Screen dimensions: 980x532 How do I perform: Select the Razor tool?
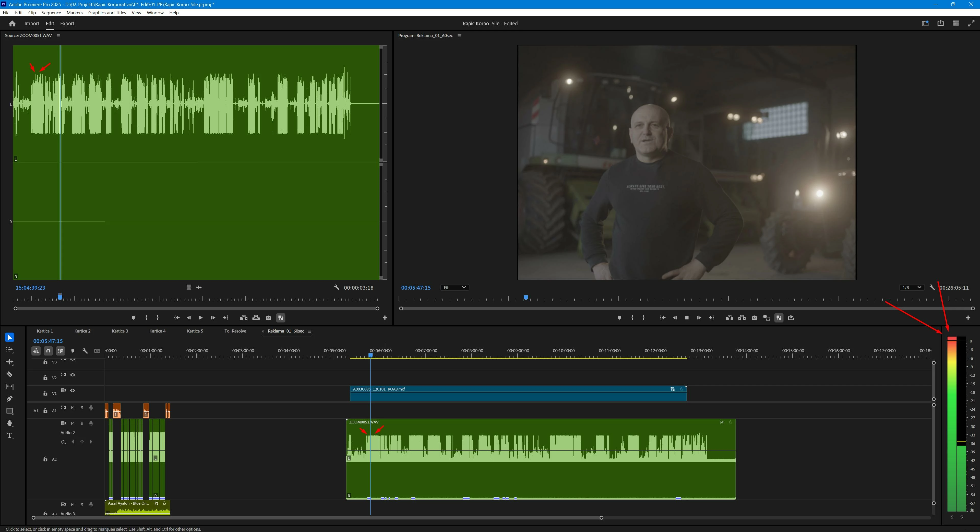pos(9,374)
